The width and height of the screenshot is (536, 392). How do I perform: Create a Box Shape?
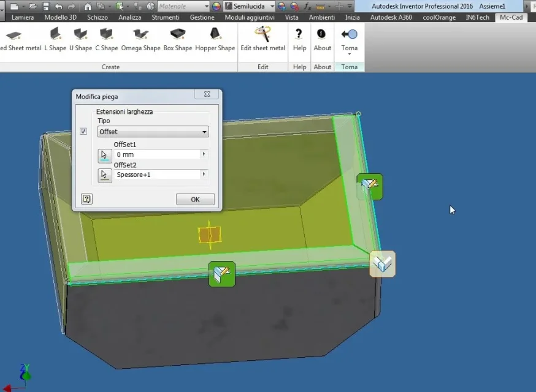pos(178,39)
